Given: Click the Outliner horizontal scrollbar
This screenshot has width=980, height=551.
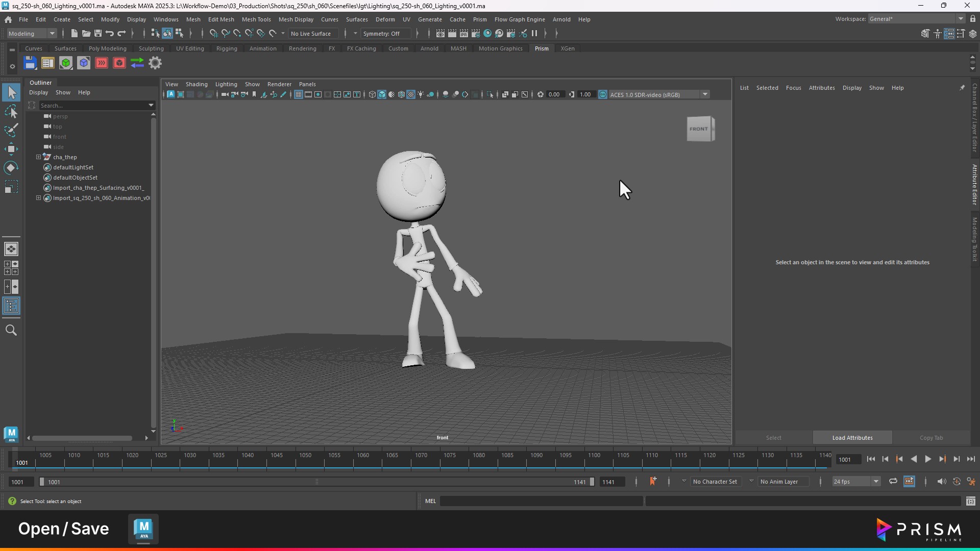Looking at the screenshot, I should click(x=82, y=438).
